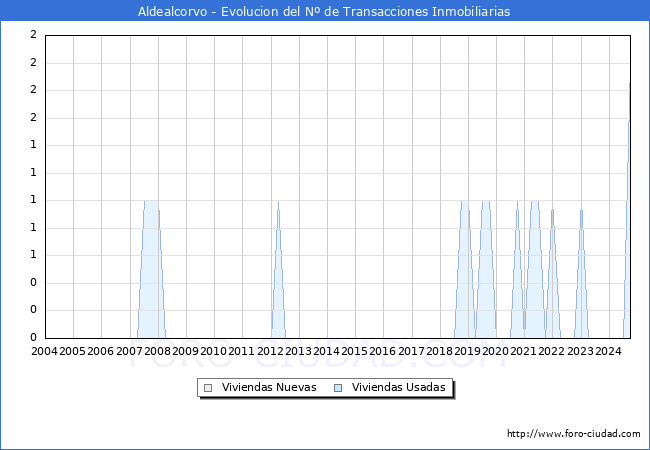Click the Viviendas Nuevas legend swatch

click(x=208, y=388)
